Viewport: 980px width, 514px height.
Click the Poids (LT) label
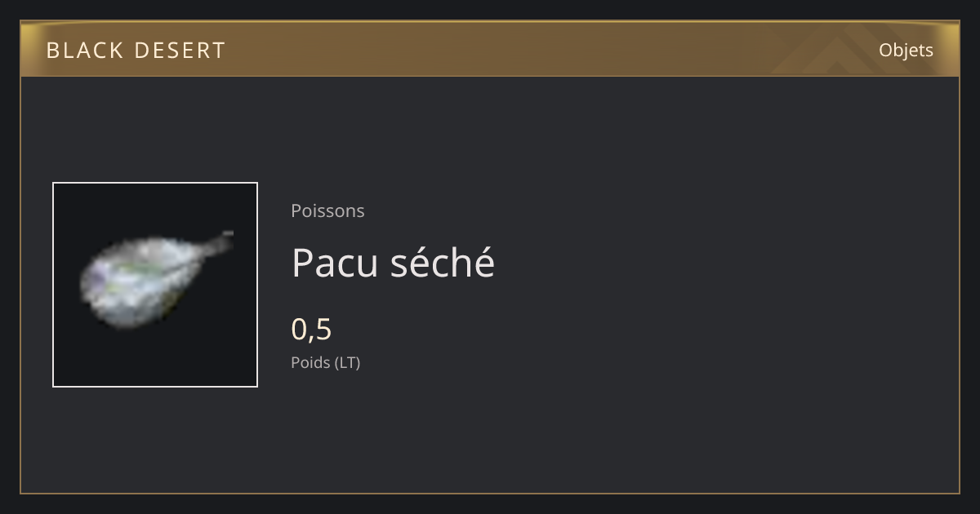coord(325,362)
